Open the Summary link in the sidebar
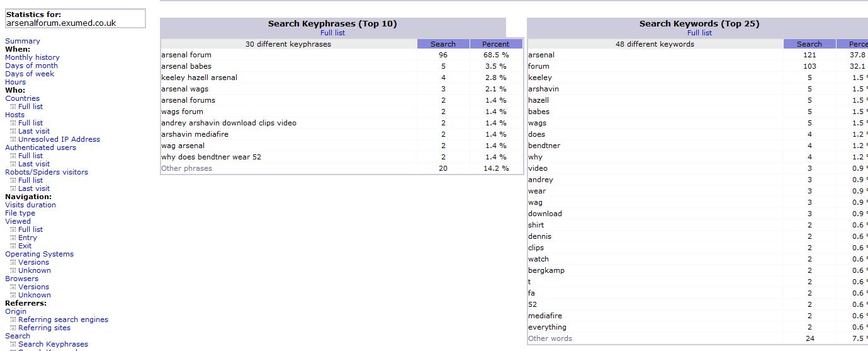 point(22,41)
